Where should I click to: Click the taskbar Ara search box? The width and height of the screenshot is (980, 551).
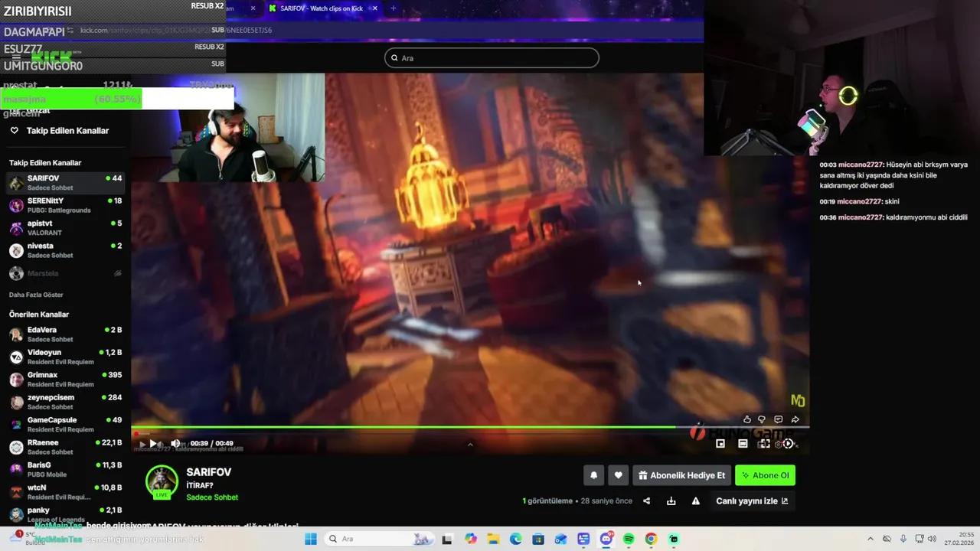379,539
